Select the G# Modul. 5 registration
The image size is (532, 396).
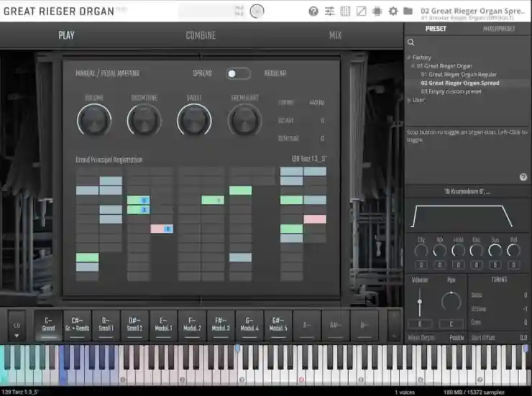click(x=278, y=325)
